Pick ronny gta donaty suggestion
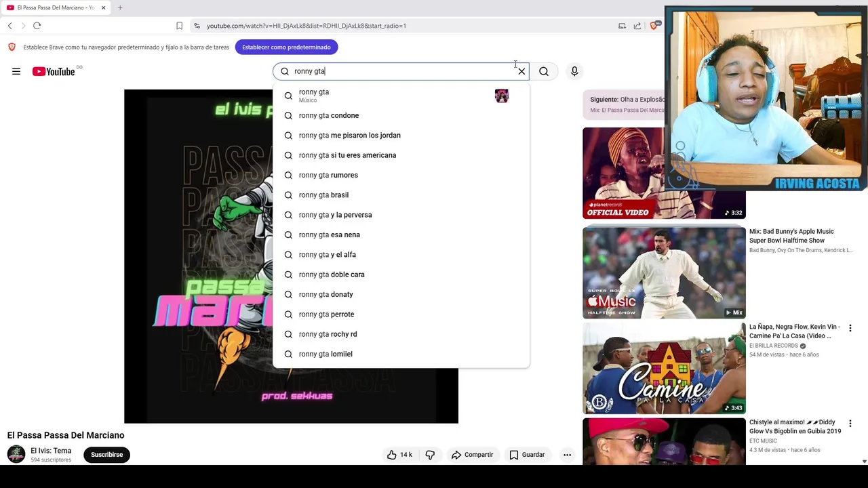 click(x=401, y=294)
